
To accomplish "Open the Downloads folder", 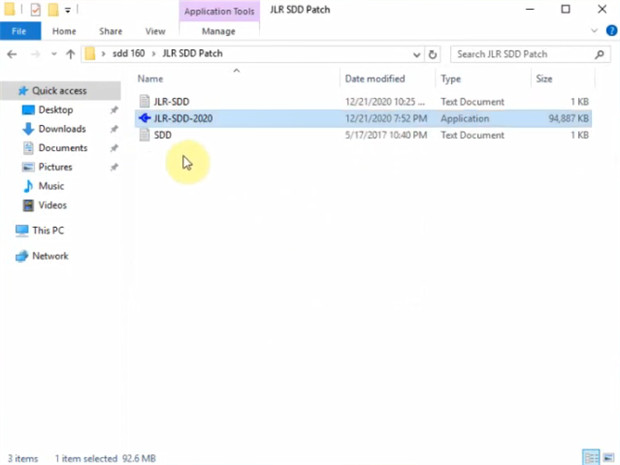I will click(x=62, y=129).
